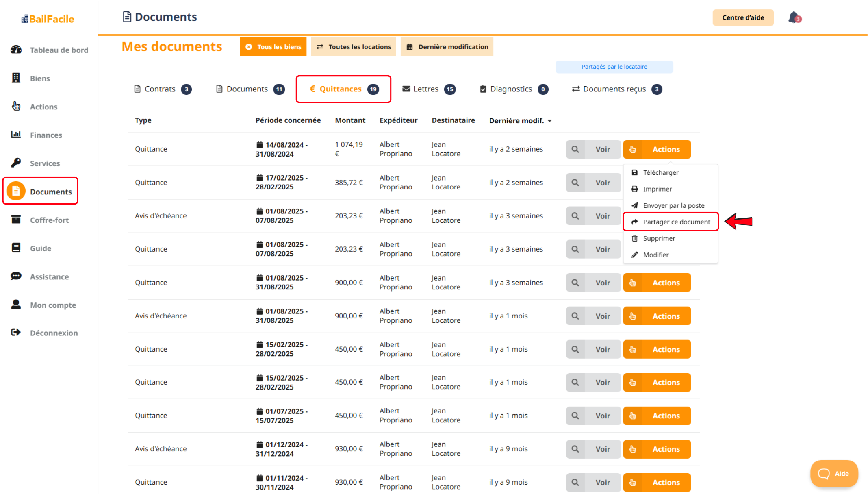Click the magnifier Voir on the first quittance
The height and width of the screenshot is (494, 868).
pyautogui.click(x=575, y=149)
